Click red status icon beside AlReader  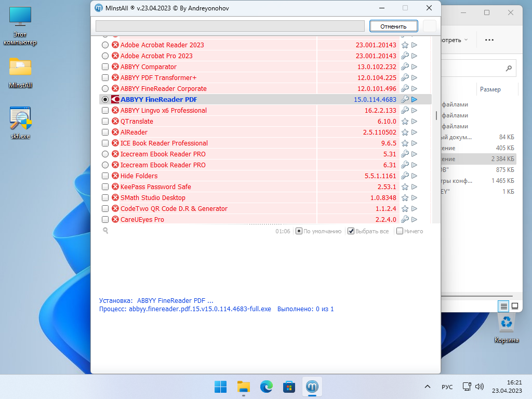click(115, 132)
